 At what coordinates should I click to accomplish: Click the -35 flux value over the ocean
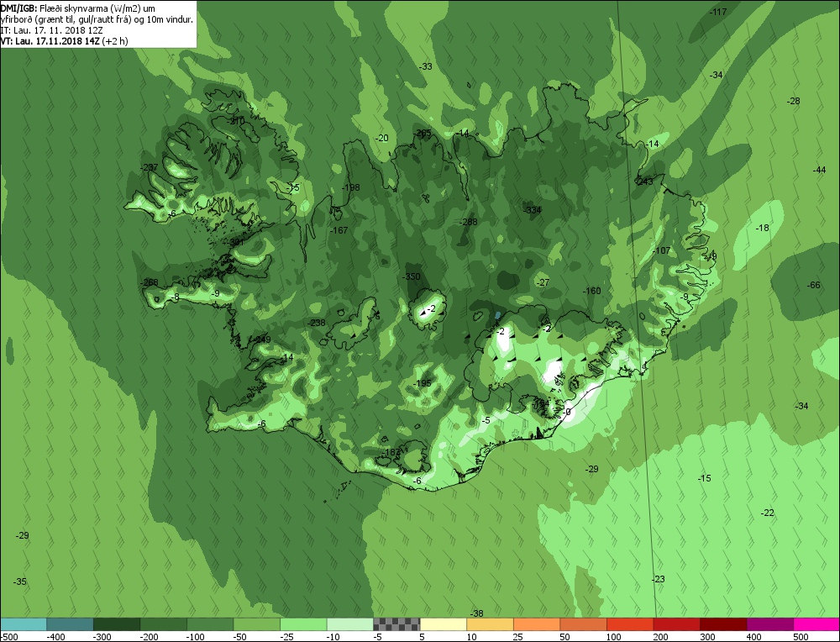[x=20, y=581]
